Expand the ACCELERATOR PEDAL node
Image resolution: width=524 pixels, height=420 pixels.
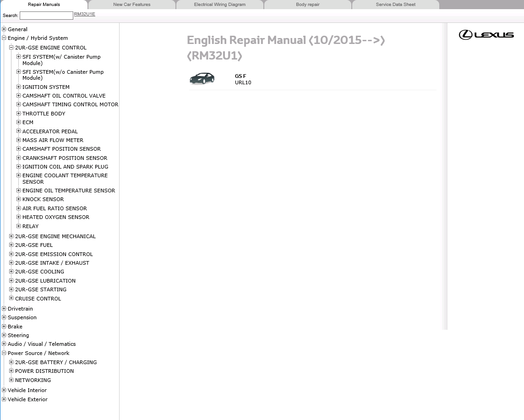[19, 131]
